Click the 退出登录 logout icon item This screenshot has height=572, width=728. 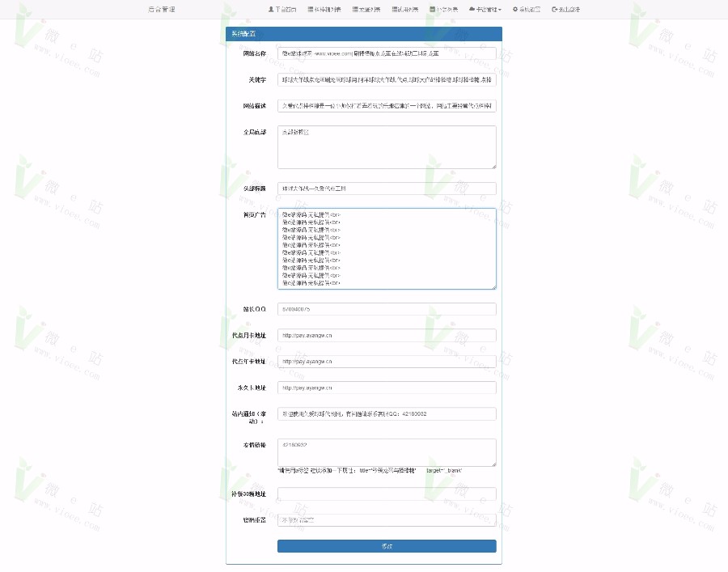tap(565, 9)
